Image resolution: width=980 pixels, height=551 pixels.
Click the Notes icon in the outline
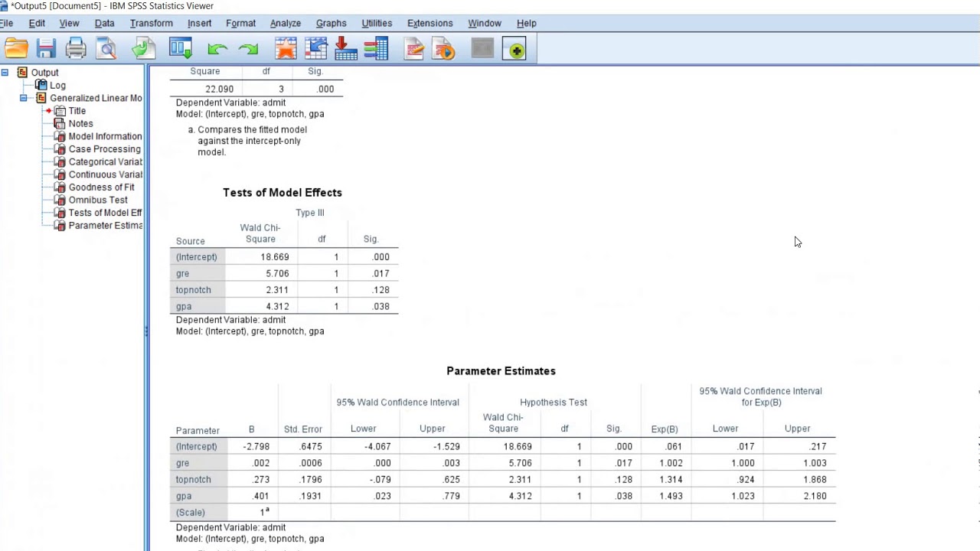60,123
